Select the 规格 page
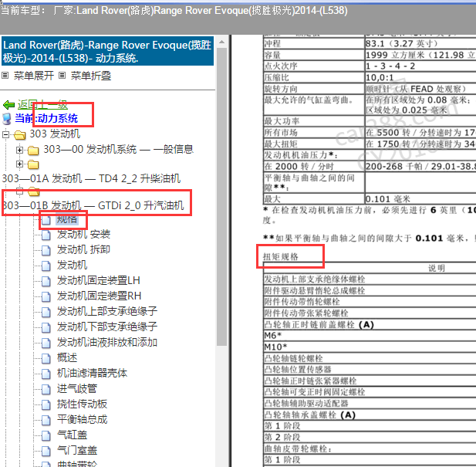476x467 pixels. [x=67, y=219]
